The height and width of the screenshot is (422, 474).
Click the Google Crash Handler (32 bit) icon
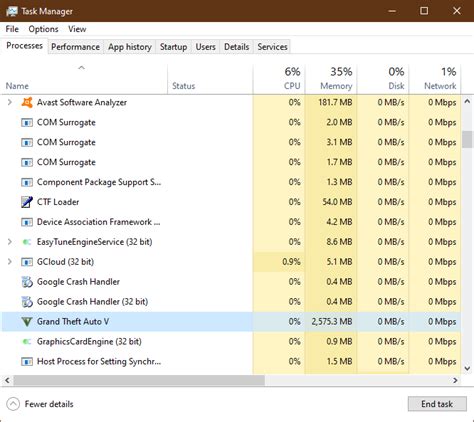tap(27, 302)
